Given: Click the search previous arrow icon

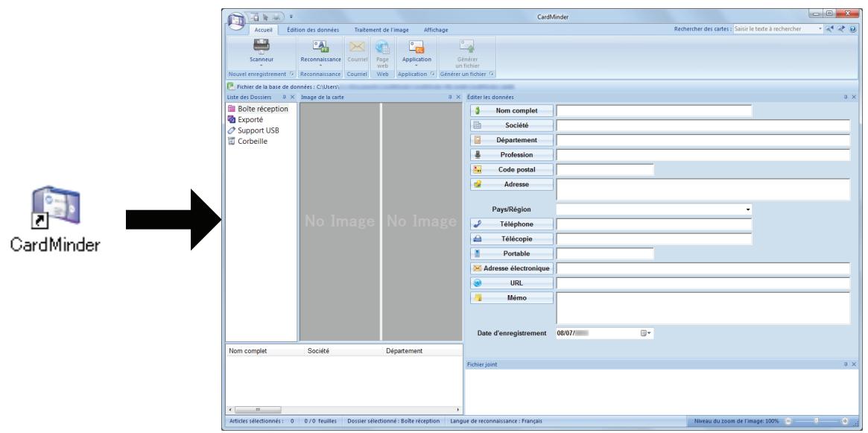Looking at the screenshot, I should point(831,29).
